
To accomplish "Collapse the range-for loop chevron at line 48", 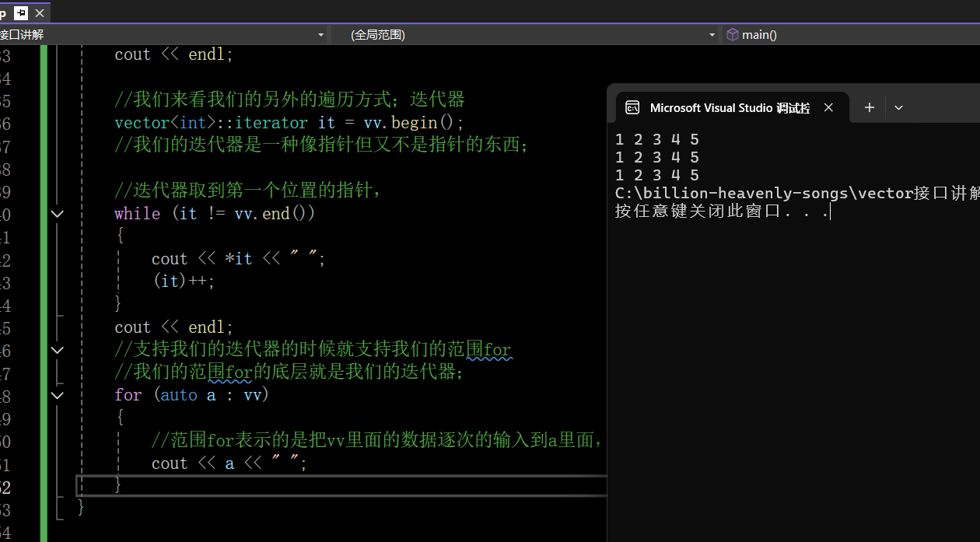I will pyautogui.click(x=57, y=394).
